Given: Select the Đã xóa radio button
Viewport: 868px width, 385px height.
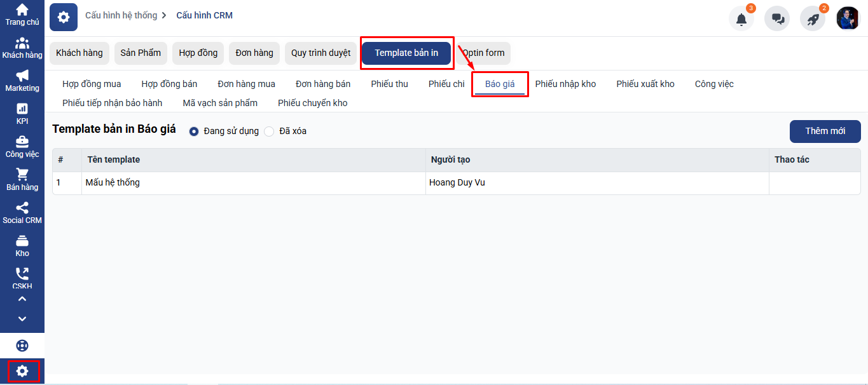Looking at the screenshot, I should (269, 132).
